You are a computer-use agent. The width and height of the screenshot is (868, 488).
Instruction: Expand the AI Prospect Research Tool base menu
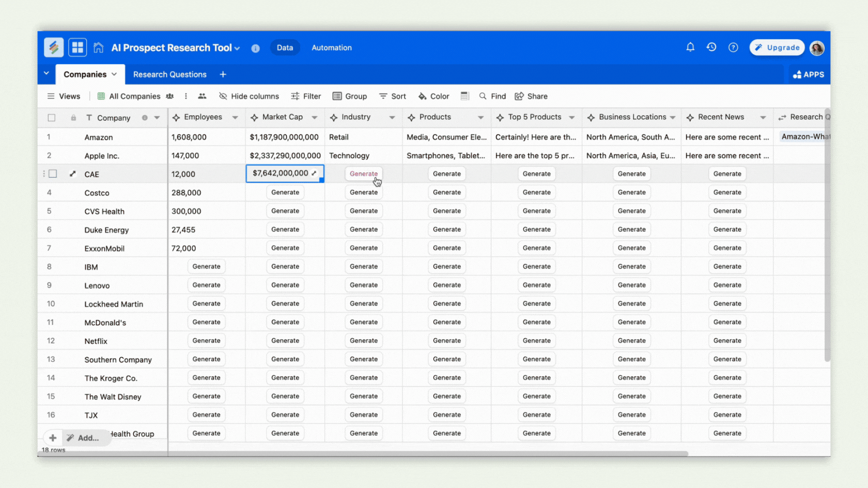238,48
